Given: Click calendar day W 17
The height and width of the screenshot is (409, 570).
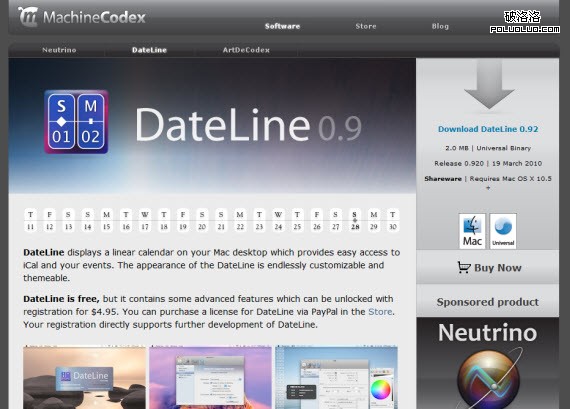Looking at the screenshot, I should coord(145,220).
